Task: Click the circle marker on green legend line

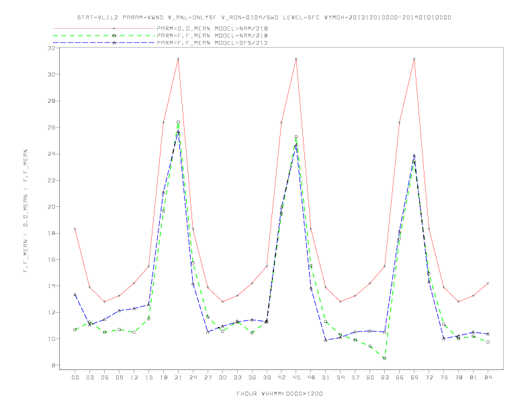Action: click(114, 36)
